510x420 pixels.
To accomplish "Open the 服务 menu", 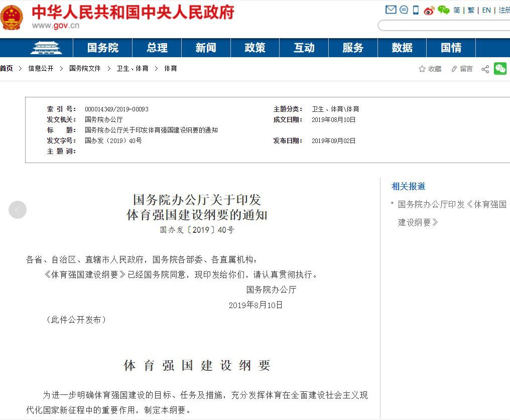I will pos(353,48).
